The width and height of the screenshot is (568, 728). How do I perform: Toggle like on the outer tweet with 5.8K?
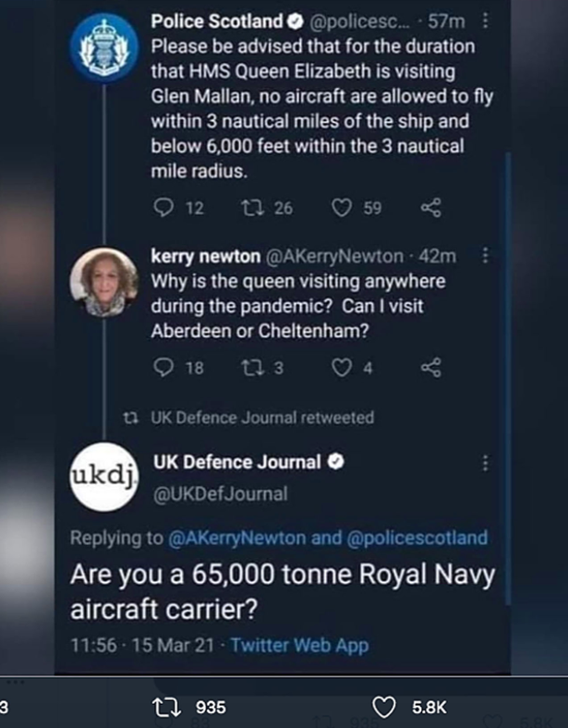pos(391,707)
